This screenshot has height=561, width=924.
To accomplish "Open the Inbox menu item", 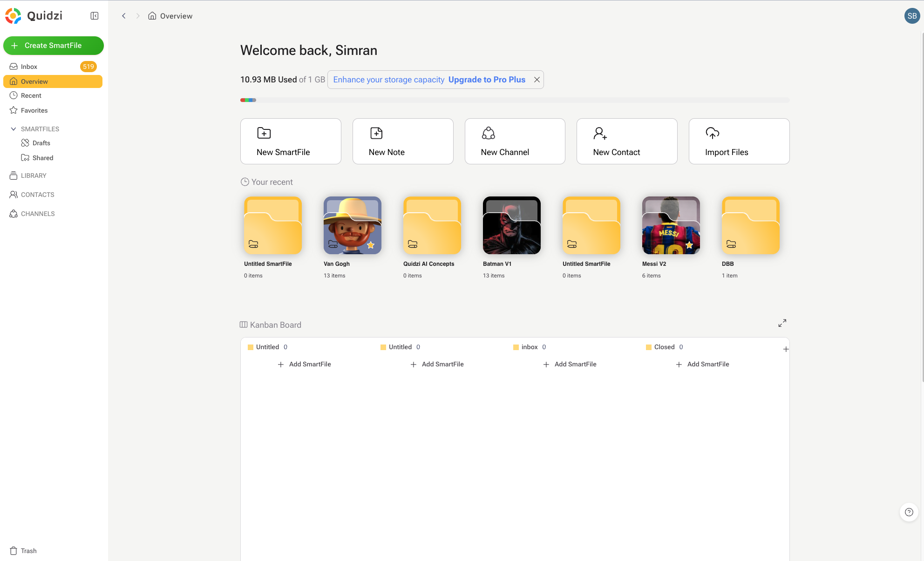I will click(29, 67).
